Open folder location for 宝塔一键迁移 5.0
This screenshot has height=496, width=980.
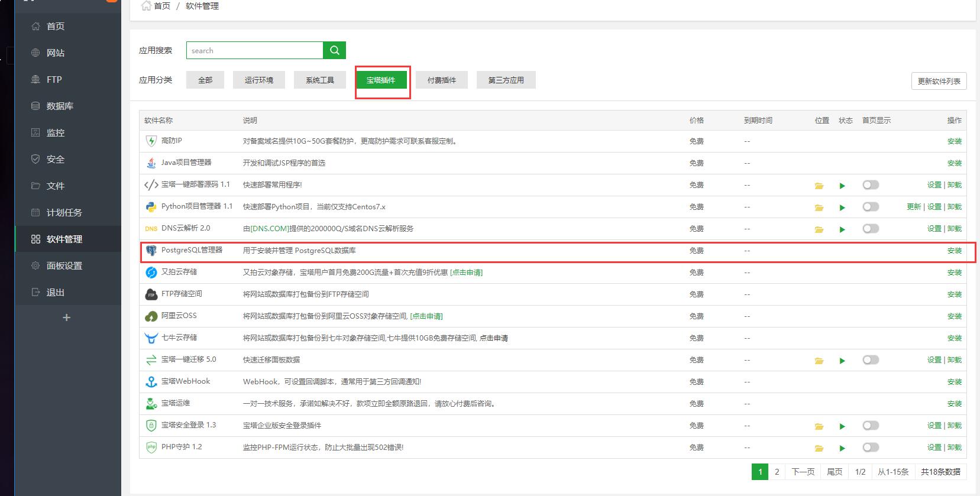tap(819, 361)
